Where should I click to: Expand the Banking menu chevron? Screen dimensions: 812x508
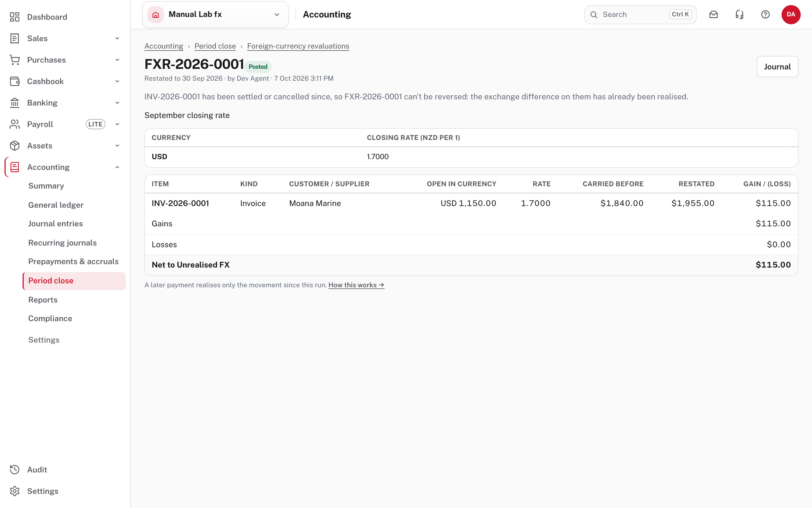[117, 103]
